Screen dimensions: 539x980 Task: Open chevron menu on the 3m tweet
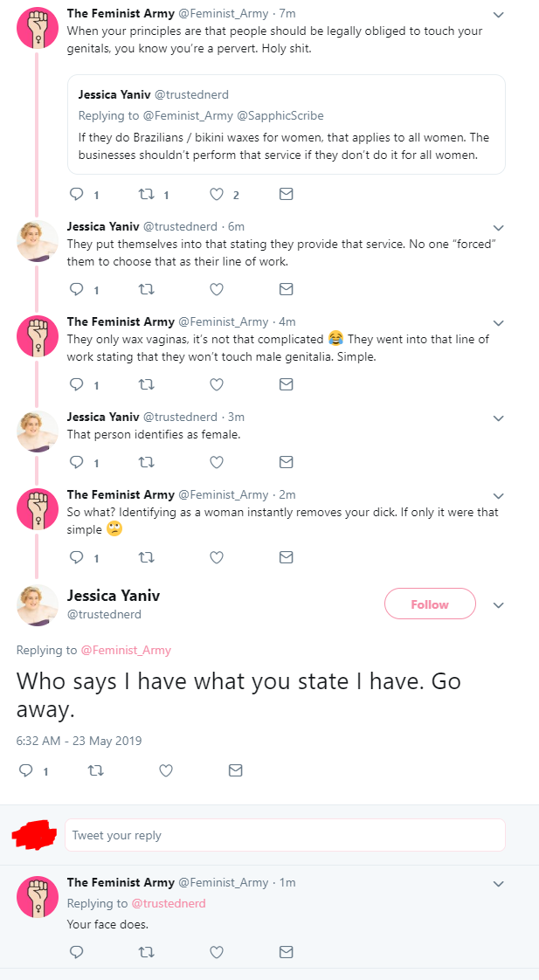[x=498, y=418]
